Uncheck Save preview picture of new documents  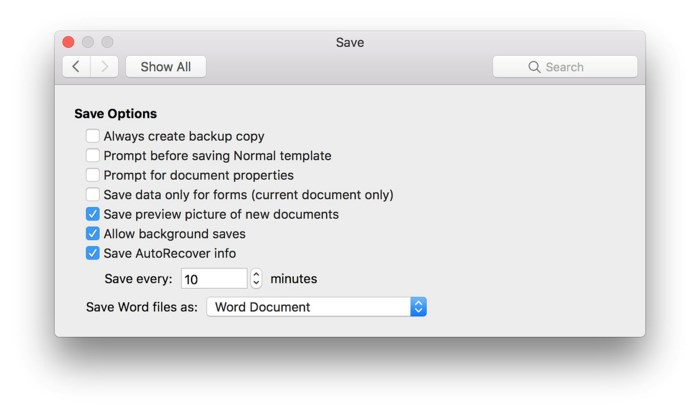(93, 214)
